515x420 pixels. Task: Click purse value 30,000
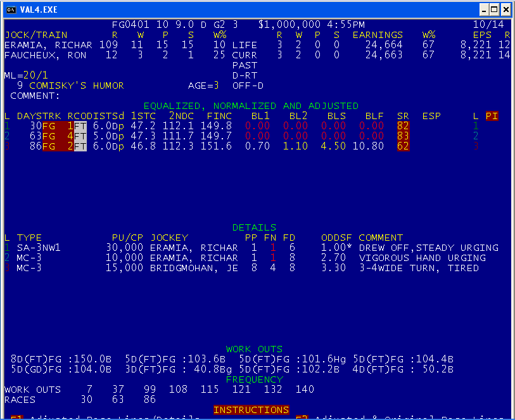[125, 248]
